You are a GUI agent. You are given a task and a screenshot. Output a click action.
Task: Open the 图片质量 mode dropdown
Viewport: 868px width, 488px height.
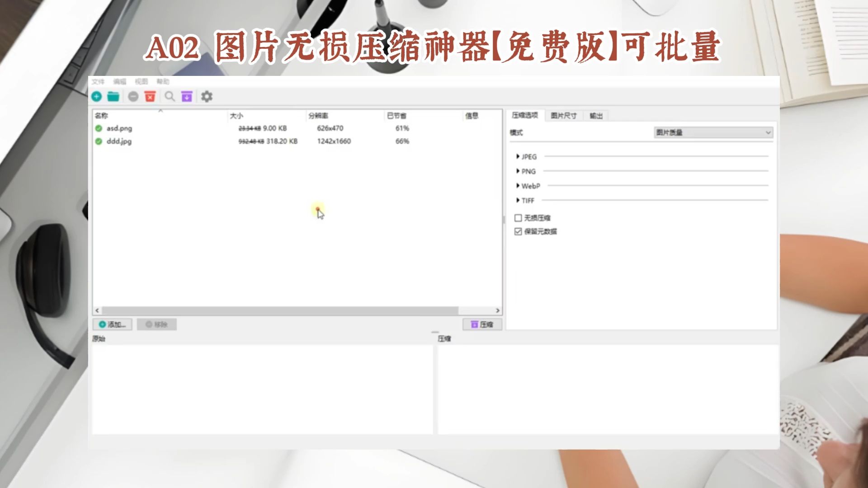pos(713,132)
